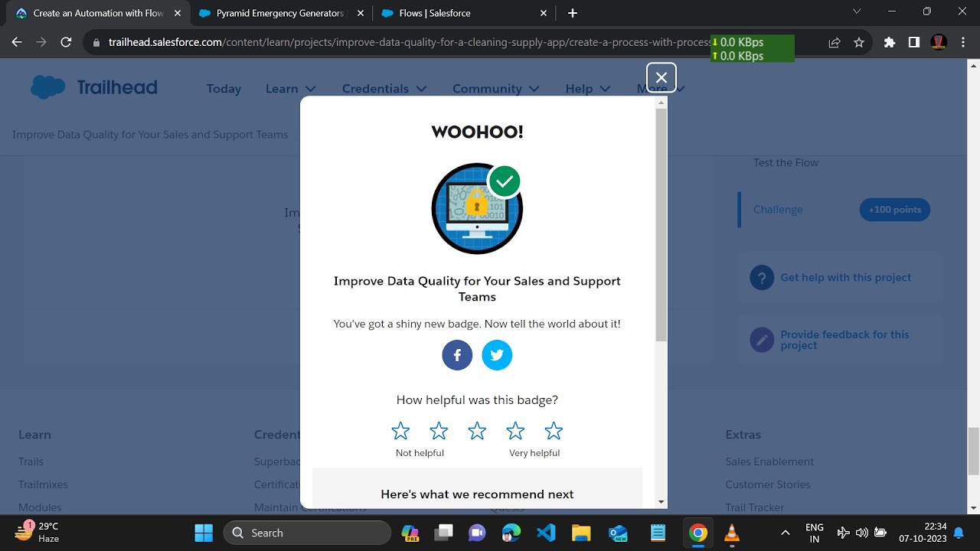Open the Challenge step
The width and height of the screenshot is (980, 551).
(x=778, y=210)
